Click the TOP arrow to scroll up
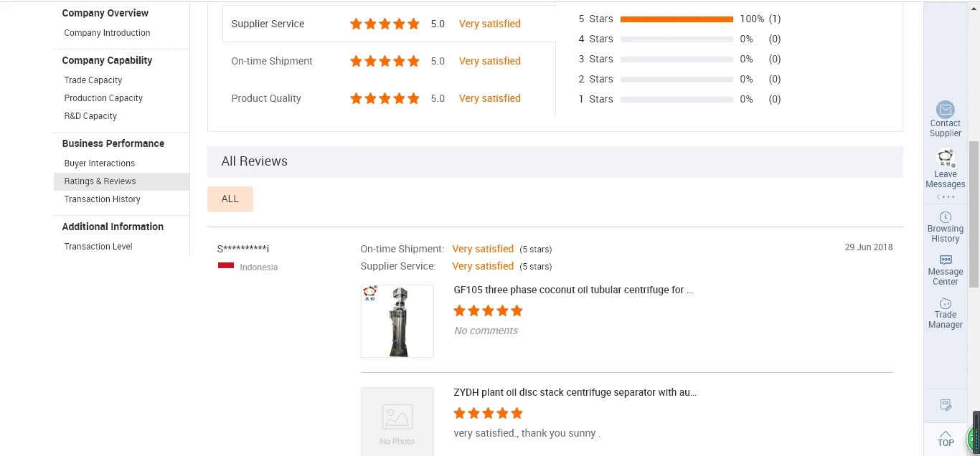The width and height of the screenshot is (980, 456). tap(946, 437)
